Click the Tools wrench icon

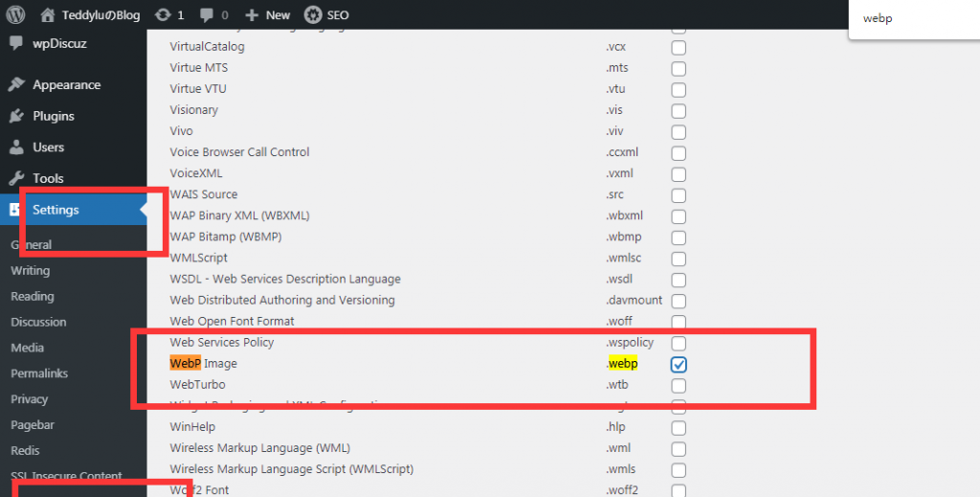[x=16, y=178]
